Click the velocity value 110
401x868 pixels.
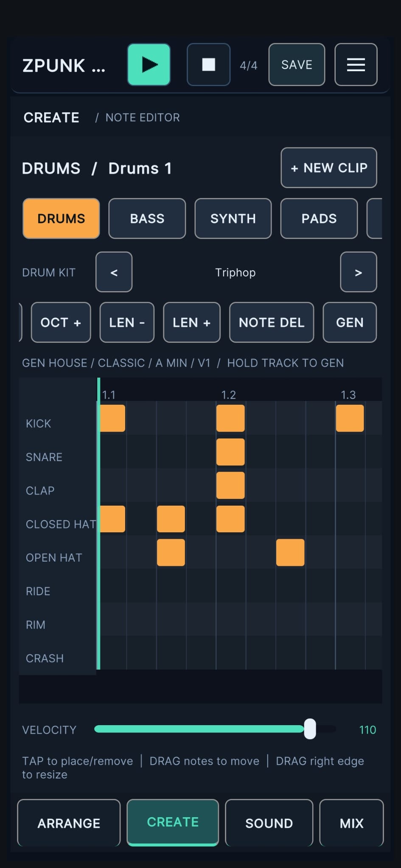(367, 729)
